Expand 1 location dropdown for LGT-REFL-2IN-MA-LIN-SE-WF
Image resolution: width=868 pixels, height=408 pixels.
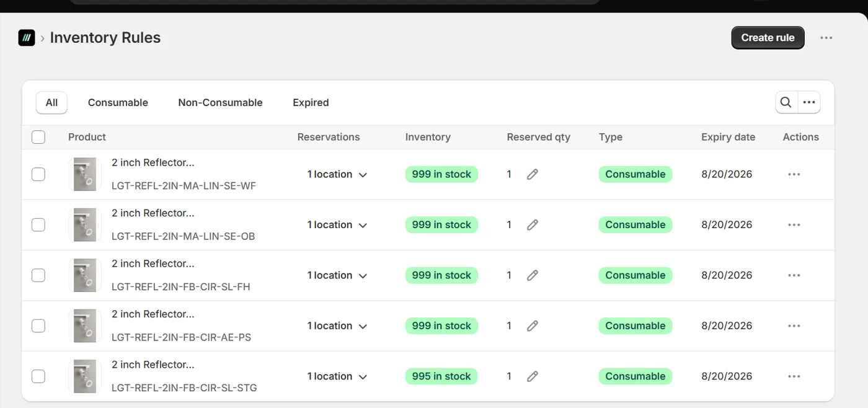coord(337,174)
